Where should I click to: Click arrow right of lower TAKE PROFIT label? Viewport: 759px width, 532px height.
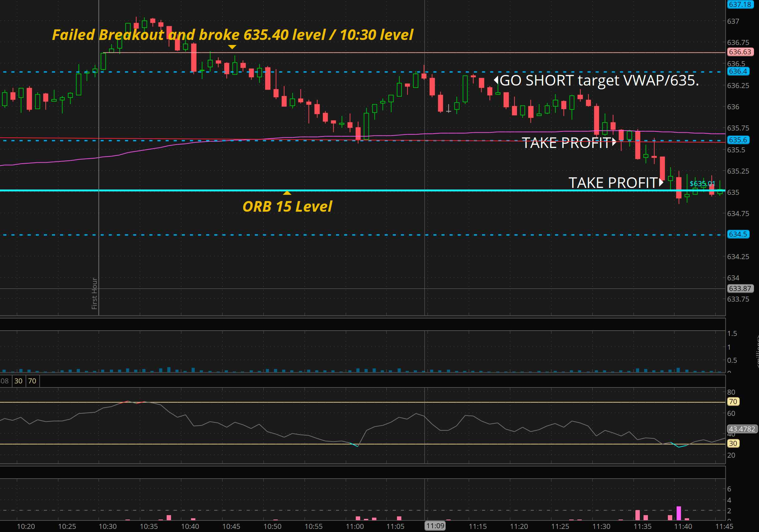(661, 182)
